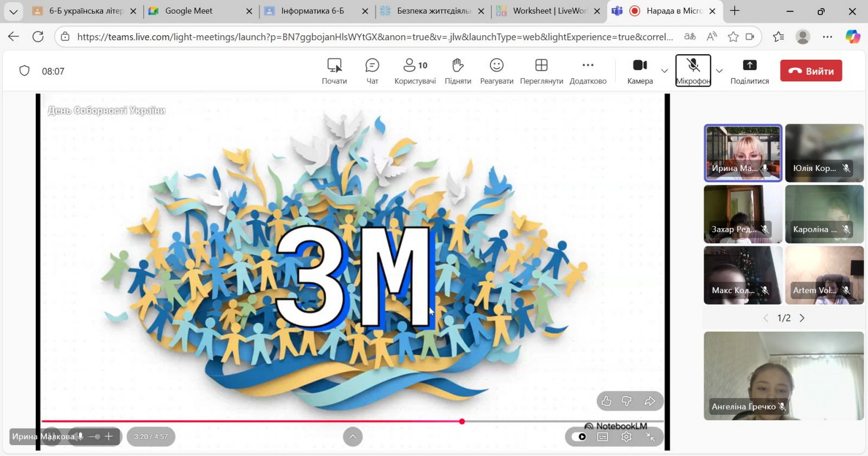This screenshot has height=456, width=868.
Task: Raise hand using Підняти
Action: pyautogui.click(x=457, y=71)
